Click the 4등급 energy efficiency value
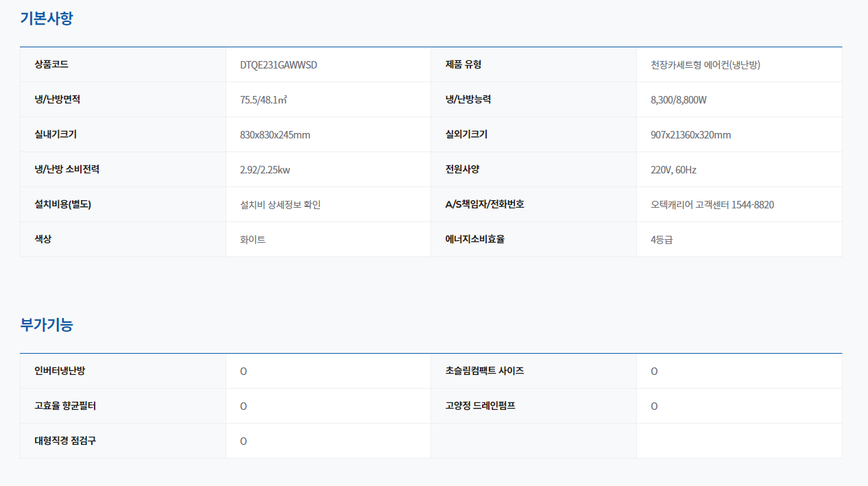This screenshot has width=868, height=486. click(662, 240)
